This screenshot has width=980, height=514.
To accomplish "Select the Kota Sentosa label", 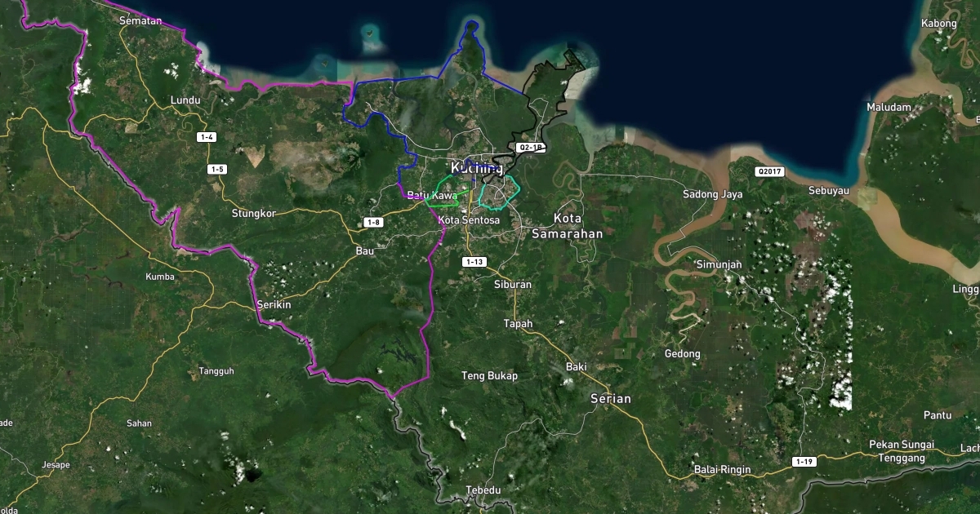I will [469, 220].
